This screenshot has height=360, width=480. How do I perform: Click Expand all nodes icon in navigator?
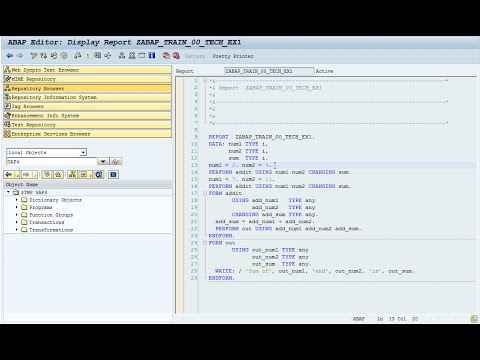[47, 174]
